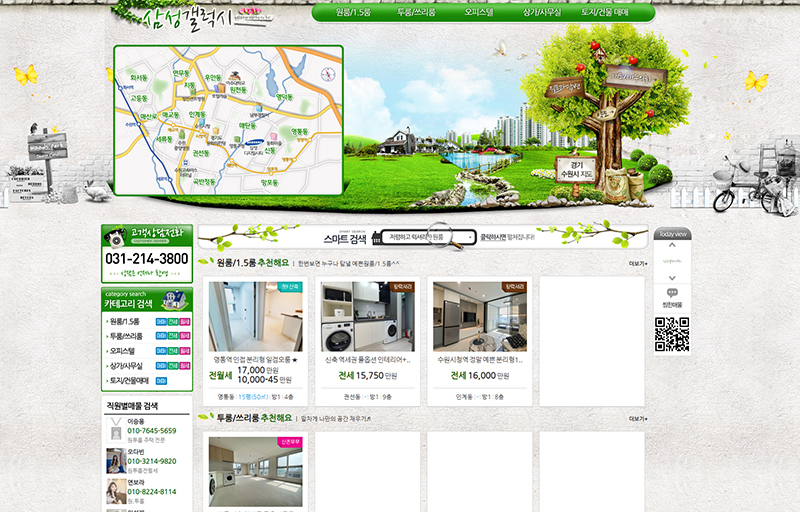Click the magnifier icon on smart search
Screen dimensions: 800x512
tap(443, 237)
